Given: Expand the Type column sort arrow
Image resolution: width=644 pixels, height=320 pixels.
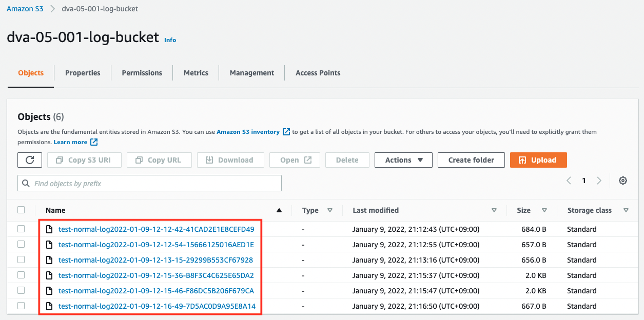Looking at the screenshot, I should click(330, 210).
